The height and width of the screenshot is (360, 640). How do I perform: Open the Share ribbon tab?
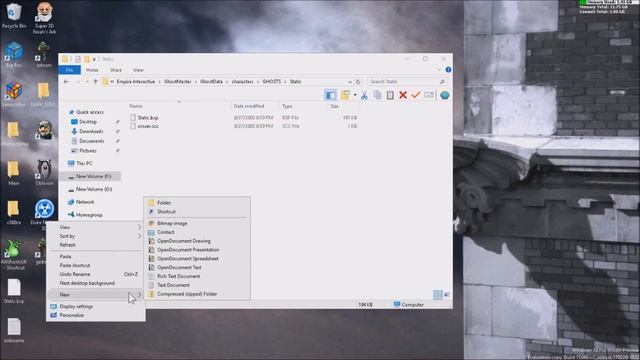[x=116, y=70]
